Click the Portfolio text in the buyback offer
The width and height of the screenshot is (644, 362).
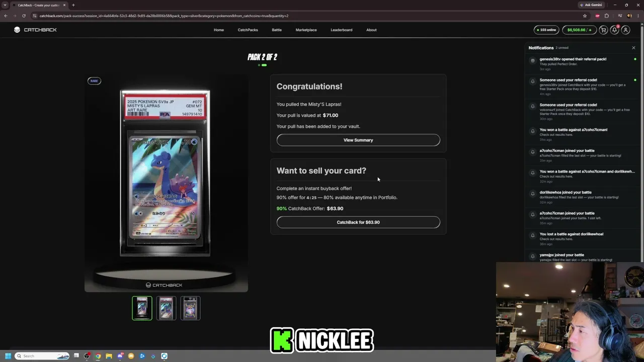coord(387,198)
